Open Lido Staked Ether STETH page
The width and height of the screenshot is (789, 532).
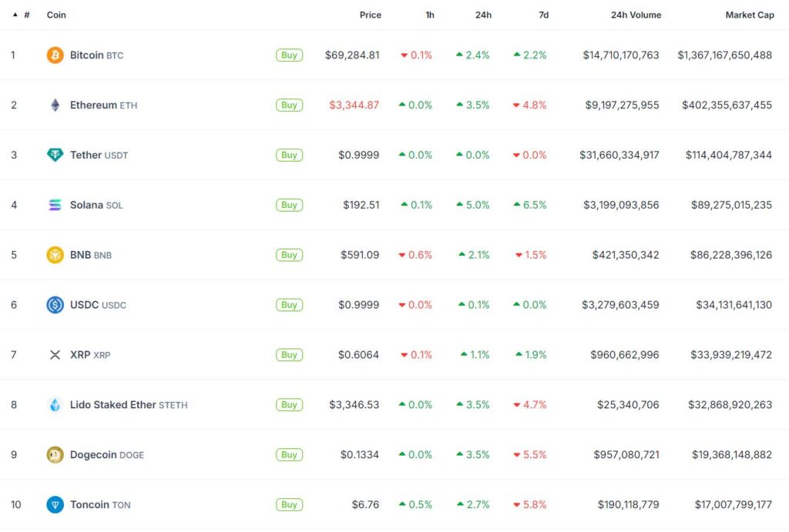tap(129, 405)
